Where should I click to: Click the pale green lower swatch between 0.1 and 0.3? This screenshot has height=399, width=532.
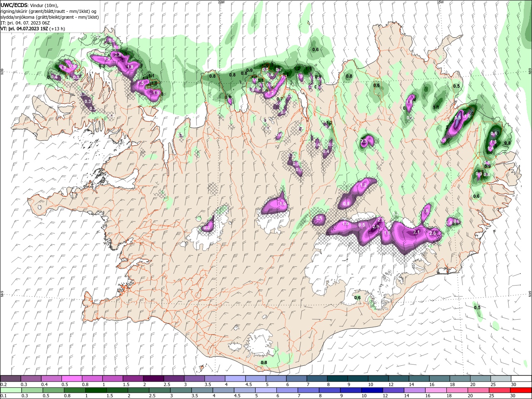click(x=11, y=390)
